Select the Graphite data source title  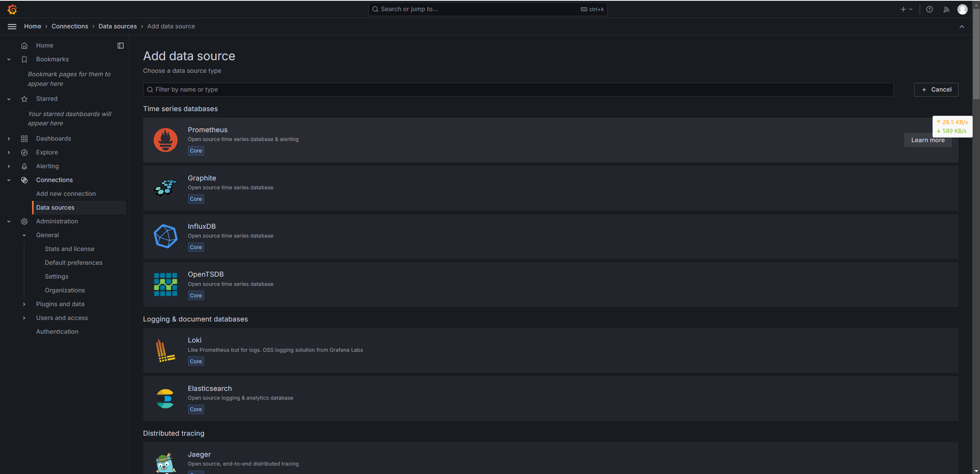(202, 178)
